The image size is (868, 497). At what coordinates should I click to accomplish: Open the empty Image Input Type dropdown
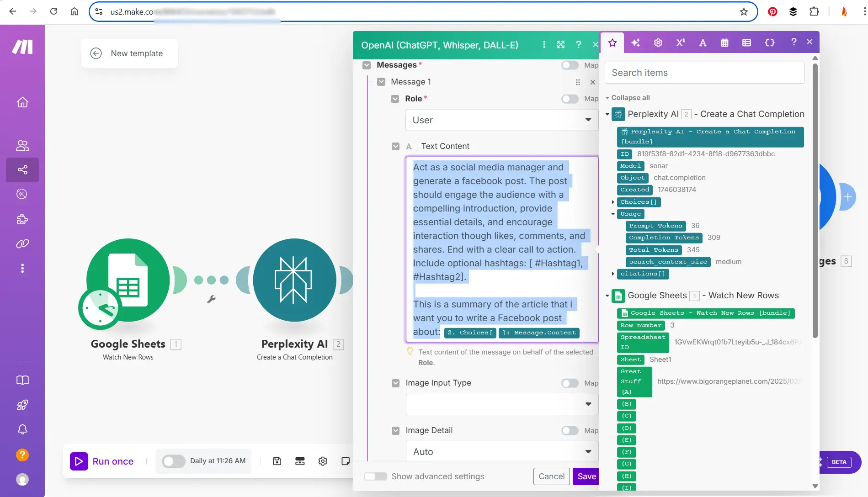(502, 404)
